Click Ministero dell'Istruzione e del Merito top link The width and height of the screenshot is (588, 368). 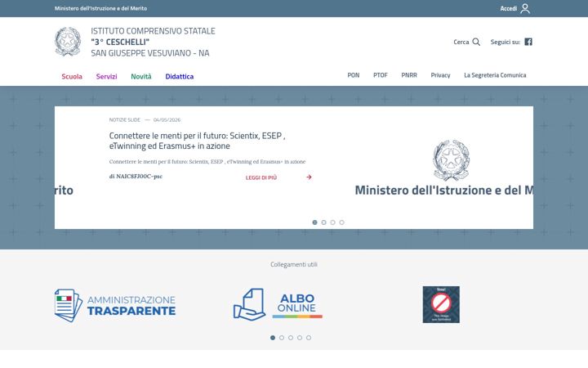tap(100, 8)
